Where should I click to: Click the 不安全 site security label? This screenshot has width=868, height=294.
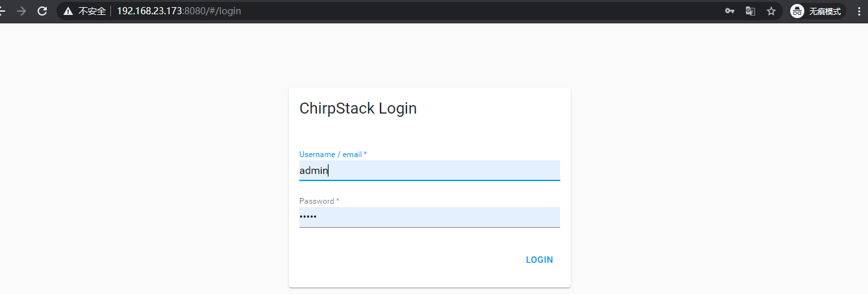[x=92, y=11]
